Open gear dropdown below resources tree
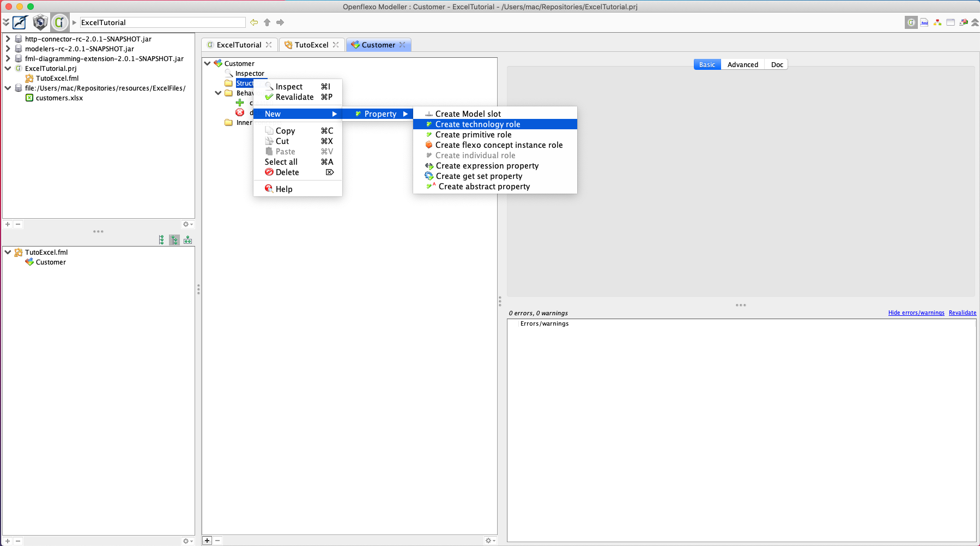The width and height of the screenshot is (980, 546). click(x=188, y=224)
